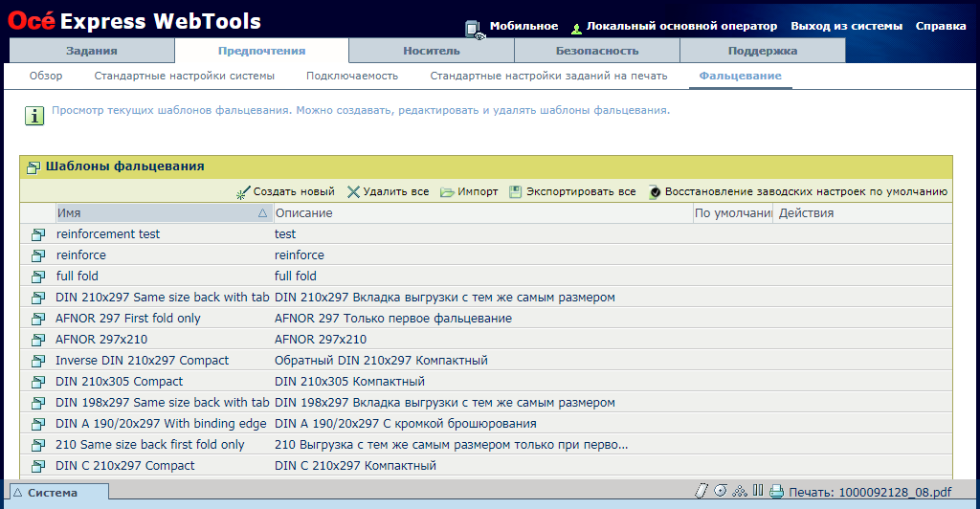
Task: Click the reinforcement test template icon
Action: (x=38, y=234)
